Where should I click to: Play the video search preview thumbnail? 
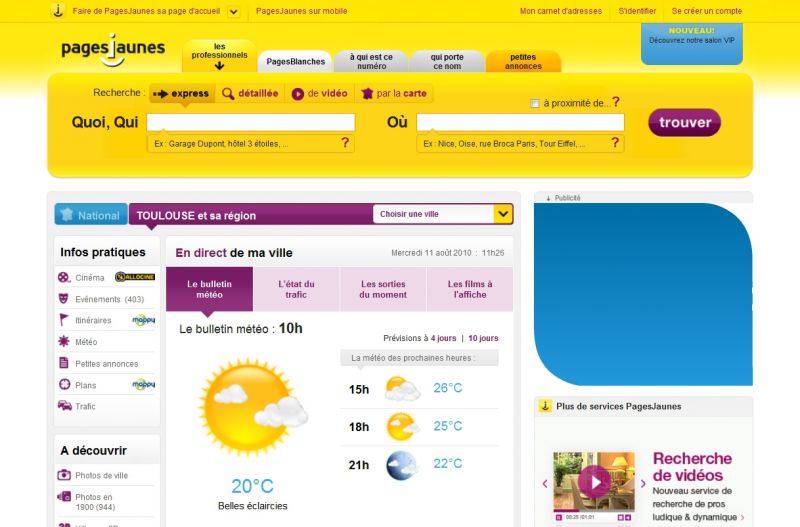tap(594, 482)
